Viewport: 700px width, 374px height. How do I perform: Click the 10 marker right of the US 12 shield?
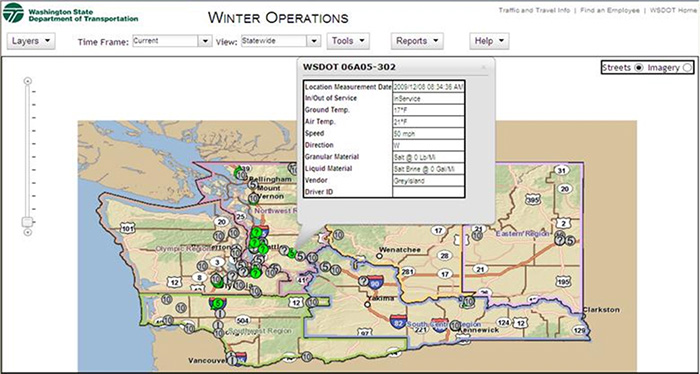coord(312,302)
